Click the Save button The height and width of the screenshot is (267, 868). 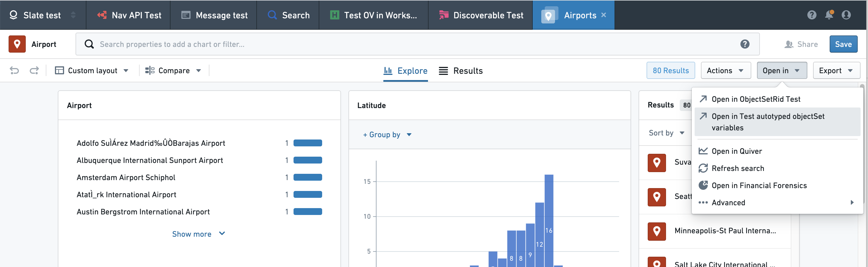click(843, 44)
